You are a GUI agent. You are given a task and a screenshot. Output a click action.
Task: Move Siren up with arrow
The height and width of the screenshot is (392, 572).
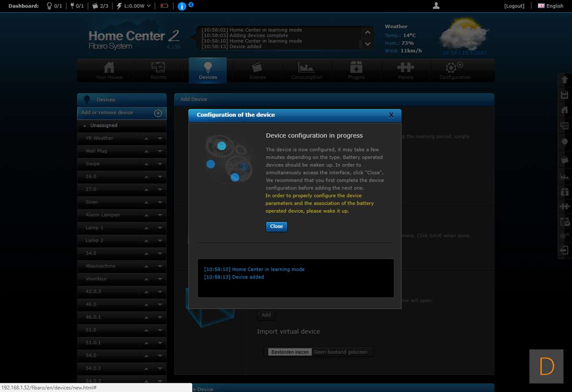(x=146, y=202)
